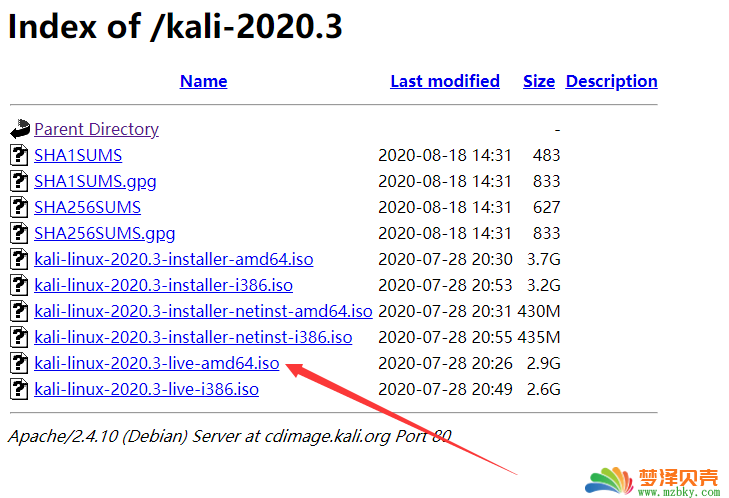
Task: Click the SHA1SUMS size value 483
Action: click(x=546, y=155)
